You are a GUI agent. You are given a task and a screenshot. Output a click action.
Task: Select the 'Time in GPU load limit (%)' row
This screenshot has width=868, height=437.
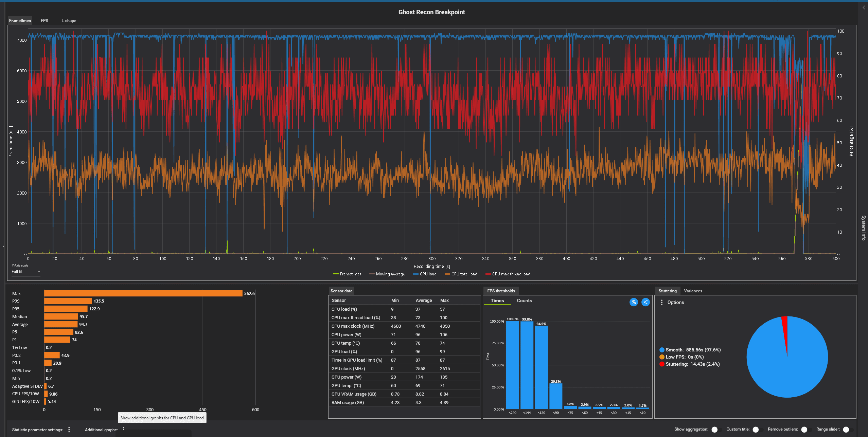pyautogui.click(x=404, y=360)
